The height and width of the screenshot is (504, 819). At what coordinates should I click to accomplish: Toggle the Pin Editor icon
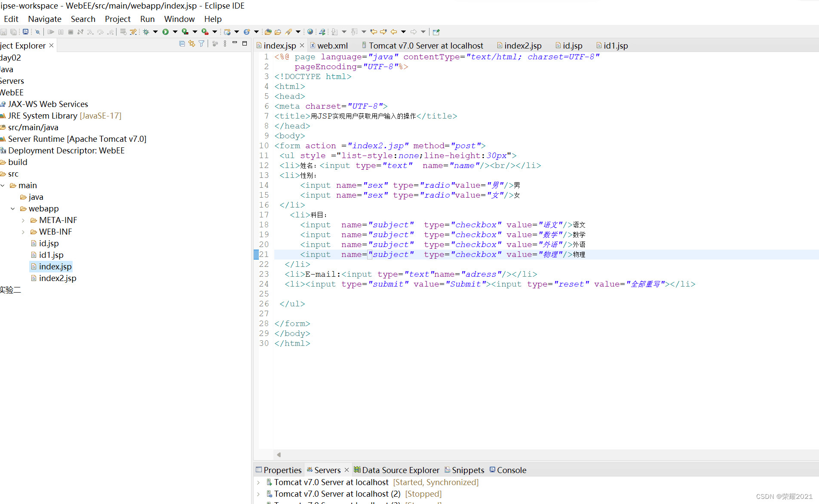pyautogui.click(x=436, y=32)
